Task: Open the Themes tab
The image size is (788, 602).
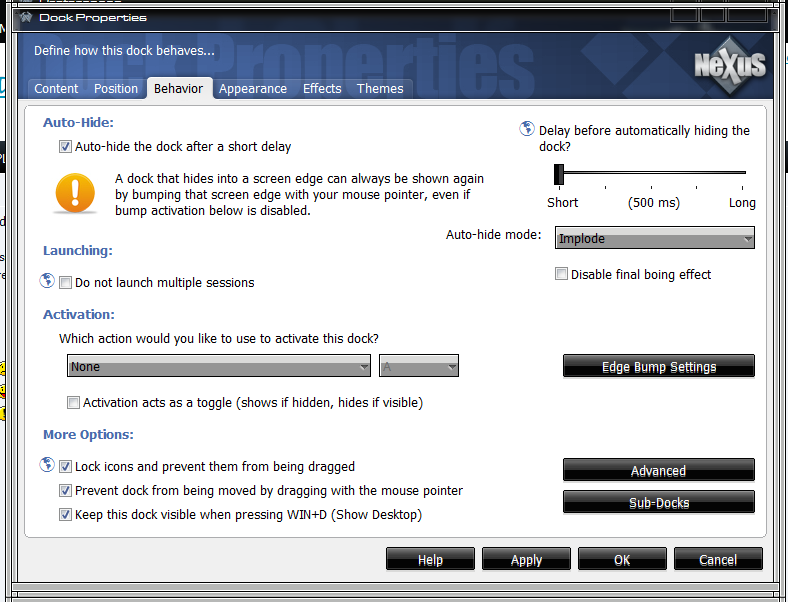Action: 380,89
